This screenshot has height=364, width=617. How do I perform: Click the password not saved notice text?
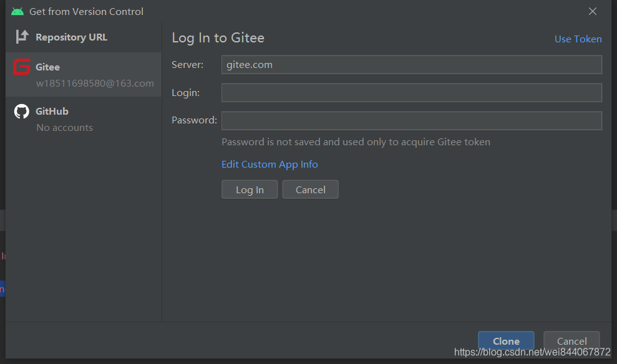point(356,142)
